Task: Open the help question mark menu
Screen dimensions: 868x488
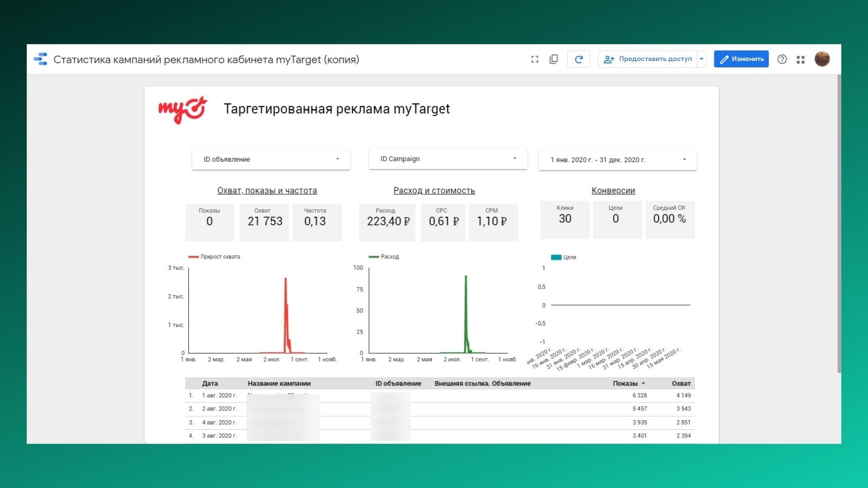Action: [x=782, y=59]
